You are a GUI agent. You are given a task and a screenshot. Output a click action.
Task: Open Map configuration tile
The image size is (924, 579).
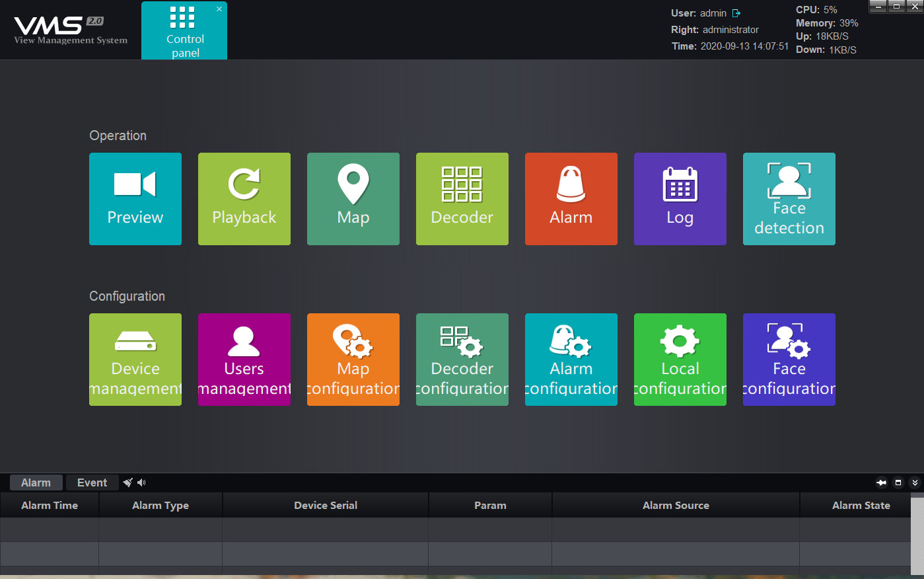(x=353, y=360)
